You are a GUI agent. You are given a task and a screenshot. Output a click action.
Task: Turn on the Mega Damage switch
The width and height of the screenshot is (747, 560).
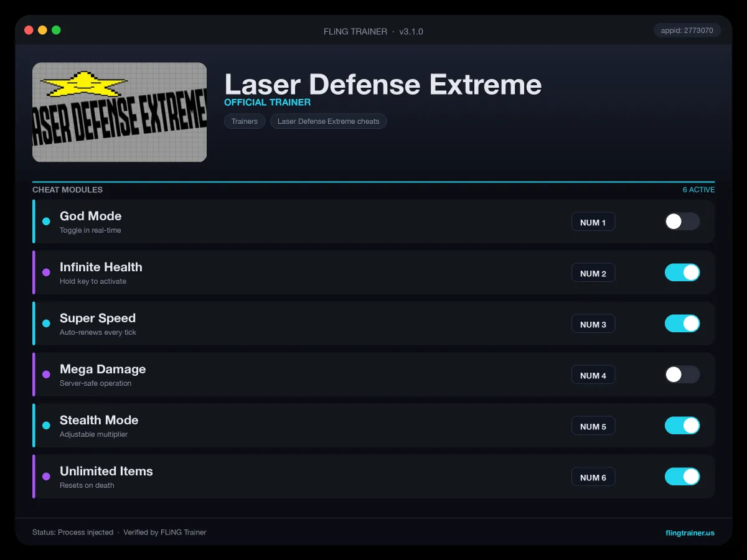682,375
